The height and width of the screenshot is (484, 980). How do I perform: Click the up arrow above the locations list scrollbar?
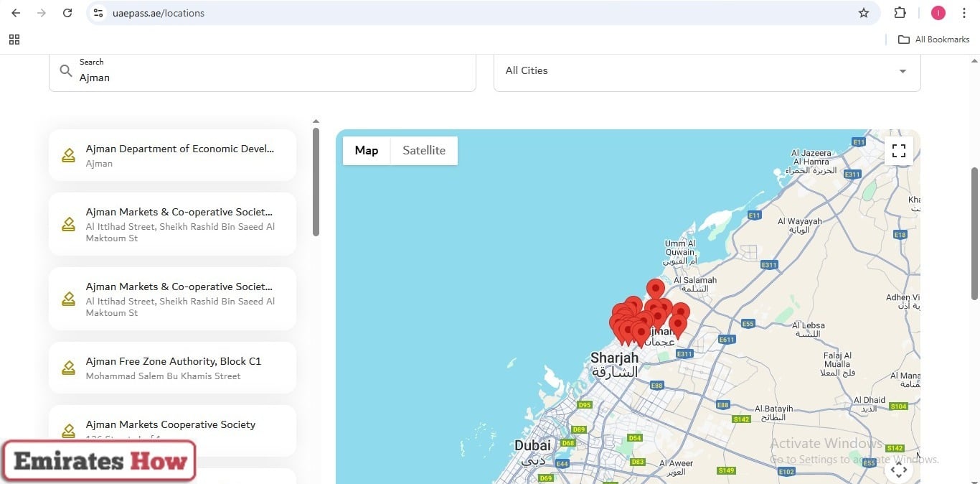(316, 121)
